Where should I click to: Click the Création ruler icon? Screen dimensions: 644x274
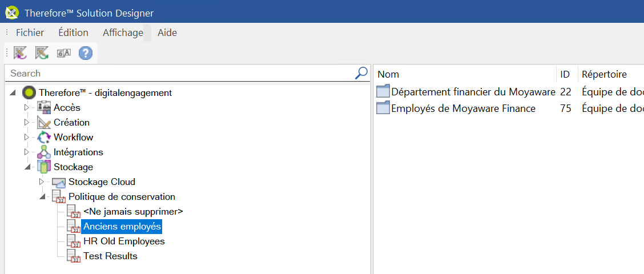(x=44, y=122)
